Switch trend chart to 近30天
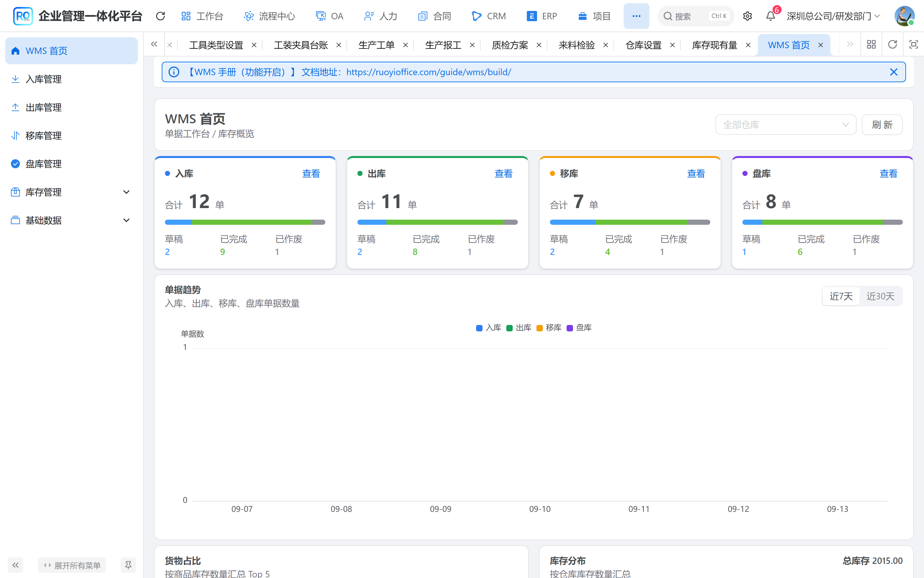This screenshot has width=924, height=578. point(880,296)
